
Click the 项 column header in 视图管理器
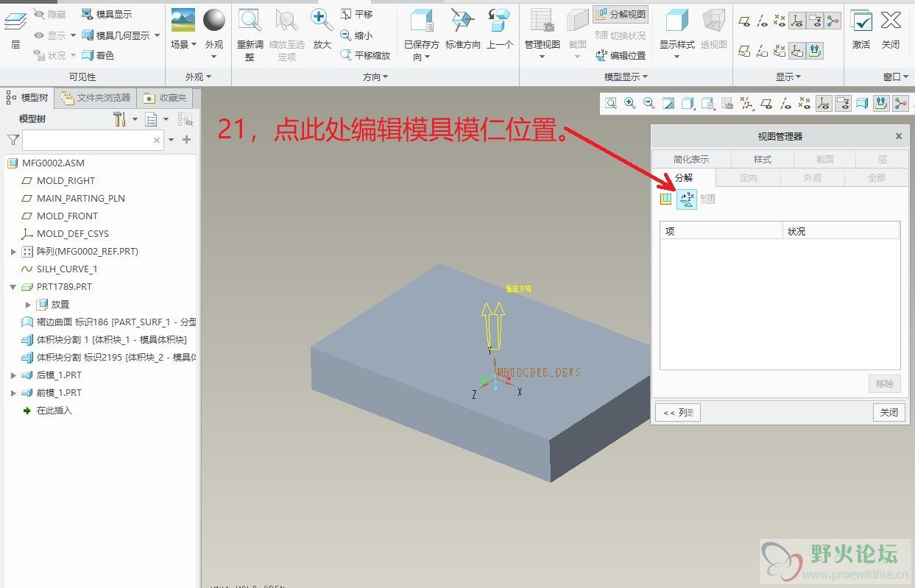point(721,231)
